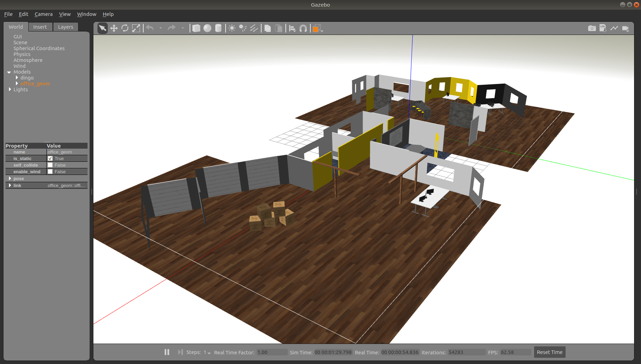The width and height of the screenshot is (641, 364).
Task: Toggle the is_static checkbox
Action: point(50,158)
